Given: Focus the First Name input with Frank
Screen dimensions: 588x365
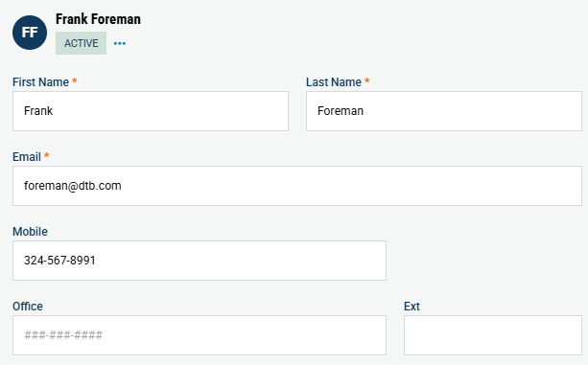Looking at the screenshot, I should pyautogui.click(x=151, y=111).
